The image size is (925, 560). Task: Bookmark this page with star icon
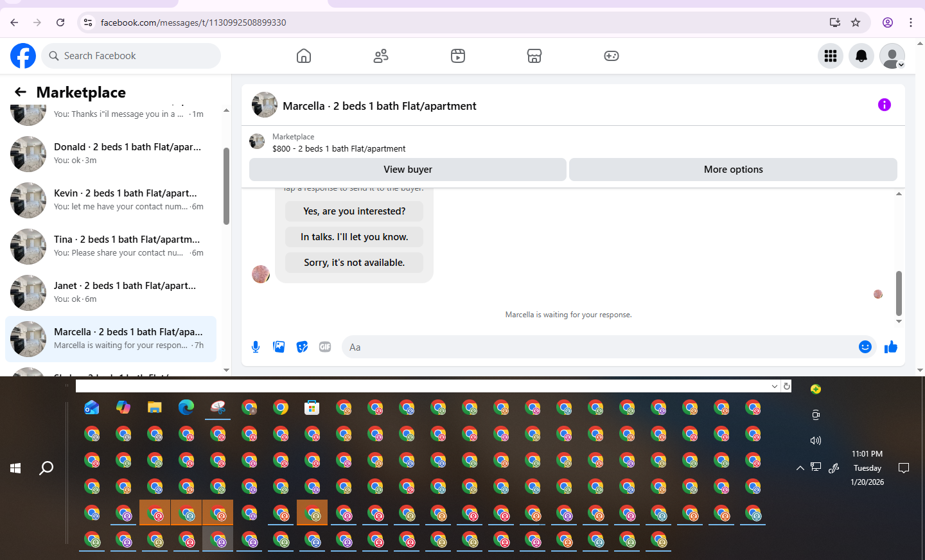pyautogui.click(x=856, y=22)
